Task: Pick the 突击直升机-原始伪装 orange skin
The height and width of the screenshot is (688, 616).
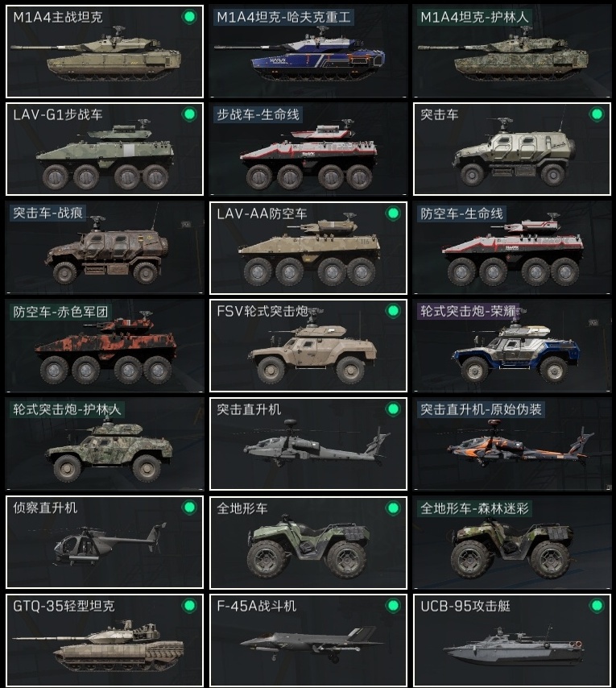Action: click(x=512, y=444)
